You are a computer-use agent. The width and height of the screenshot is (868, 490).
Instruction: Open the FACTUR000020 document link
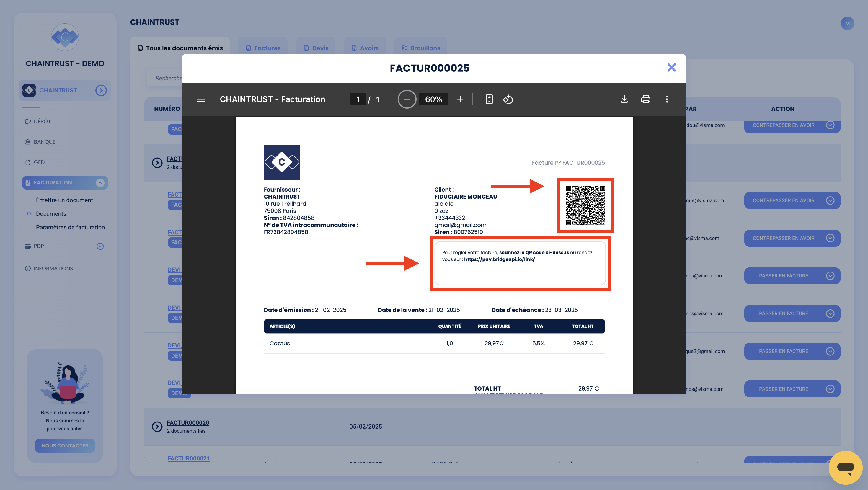pyautogui.click(x=188, y=423)
